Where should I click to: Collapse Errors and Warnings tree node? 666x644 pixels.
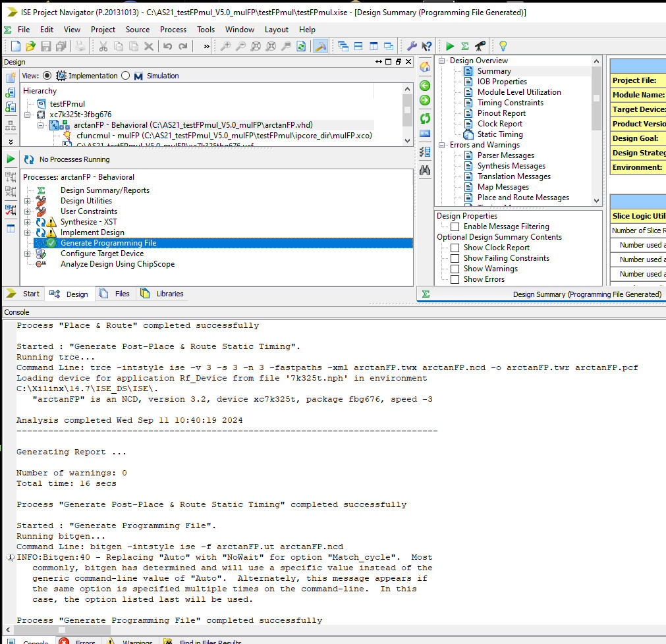[442, 145]
